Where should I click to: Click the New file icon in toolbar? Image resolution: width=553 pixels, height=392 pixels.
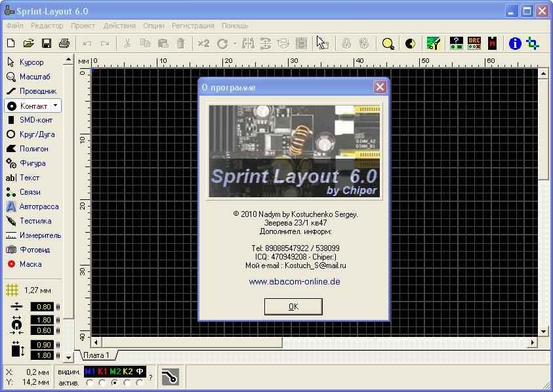10,43
